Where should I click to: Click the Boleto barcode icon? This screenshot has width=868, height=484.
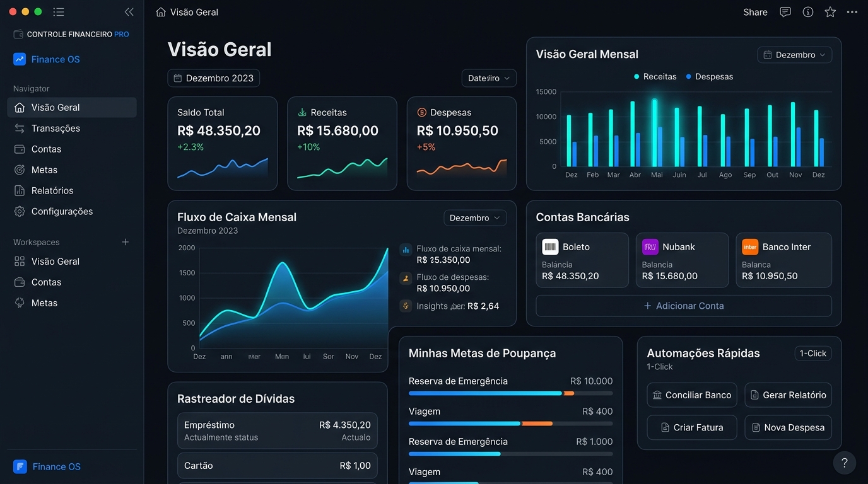coord(550,247)
